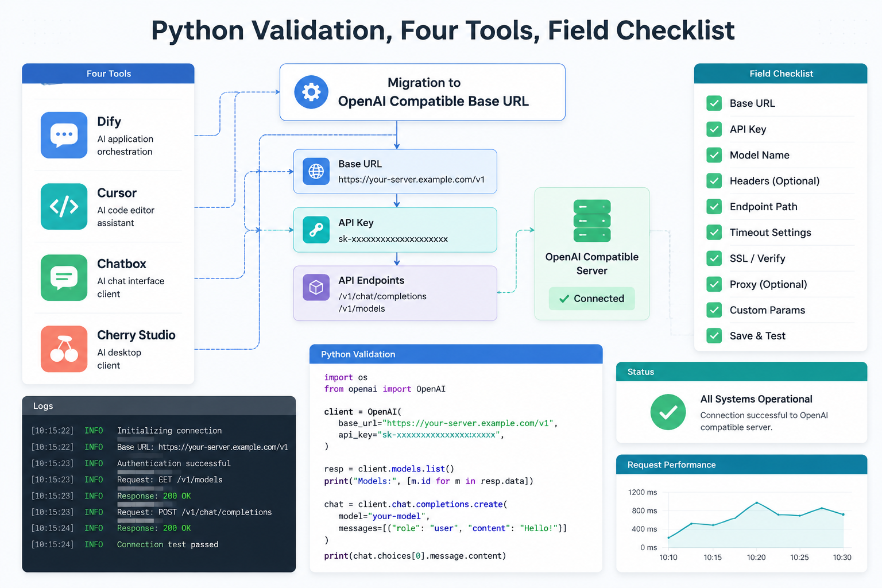Click the https://your-server.example.com/v1 Base URL value
The image size is (882, 588).
pyautogui.click(x=412, y=179)
